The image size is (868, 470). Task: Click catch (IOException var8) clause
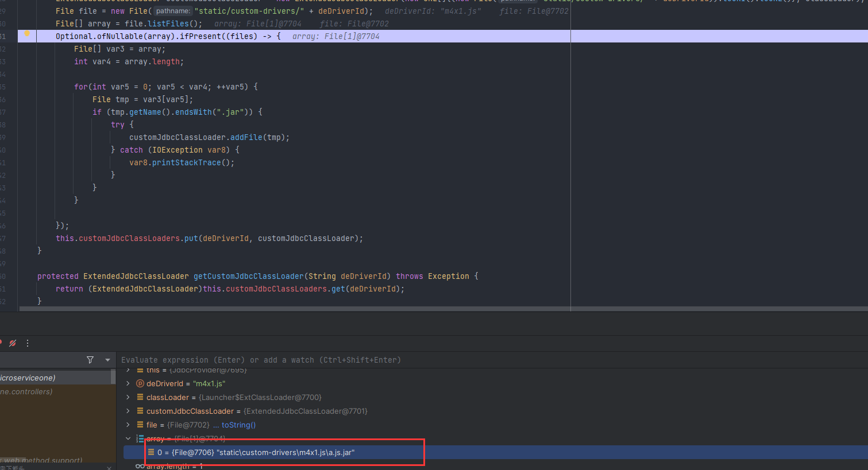point(175,150)
